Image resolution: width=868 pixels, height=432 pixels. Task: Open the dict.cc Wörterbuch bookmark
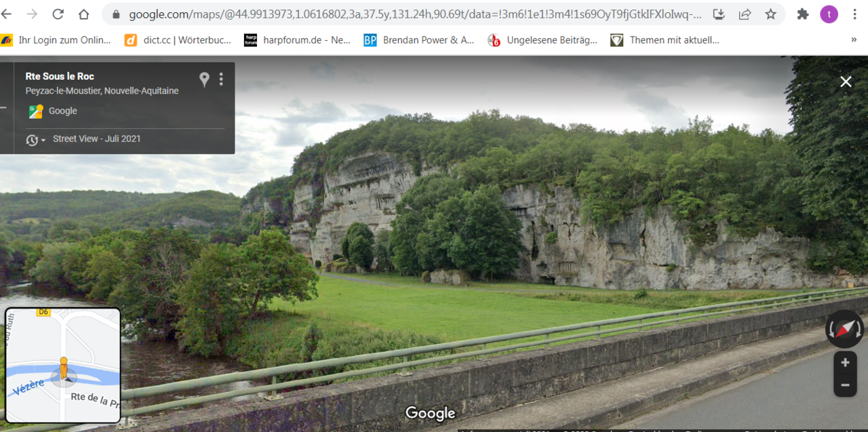pyautogui.click(x=178, y=40)
